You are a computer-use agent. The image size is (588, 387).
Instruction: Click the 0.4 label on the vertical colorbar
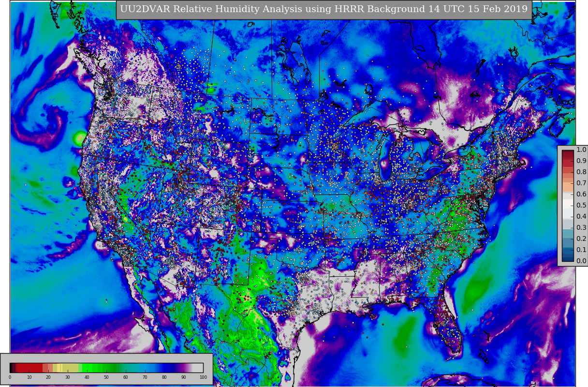581,216
